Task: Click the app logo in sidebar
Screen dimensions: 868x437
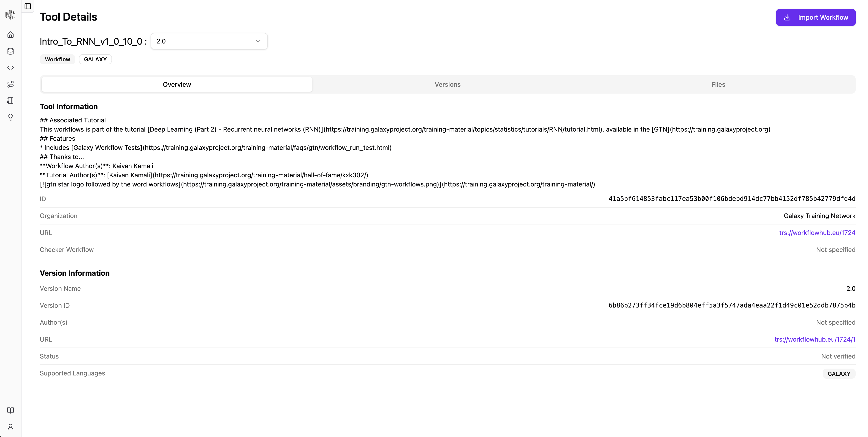Action: pyautogui.click(x=11, y=14)
